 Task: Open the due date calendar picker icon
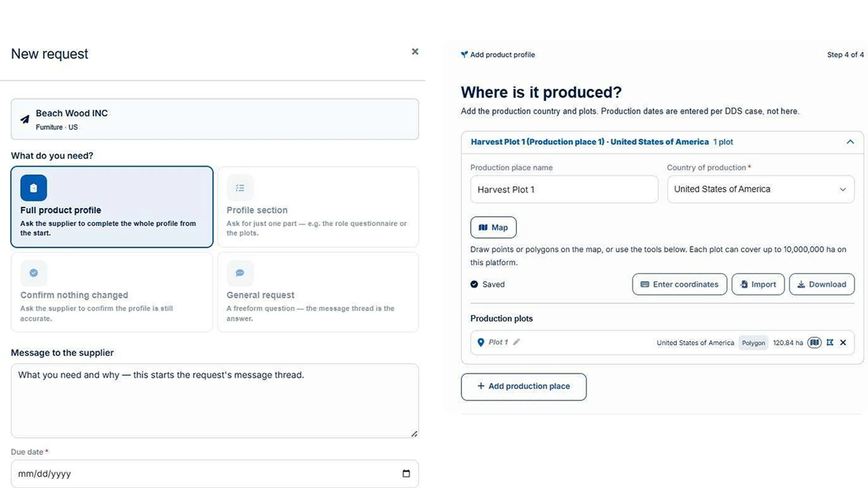[x=406, y=474]
